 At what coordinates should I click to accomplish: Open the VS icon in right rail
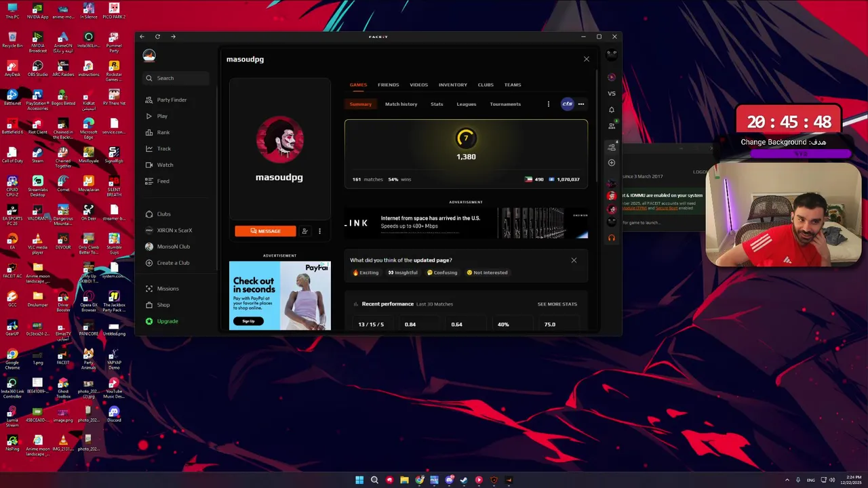[x=612, y=94]
